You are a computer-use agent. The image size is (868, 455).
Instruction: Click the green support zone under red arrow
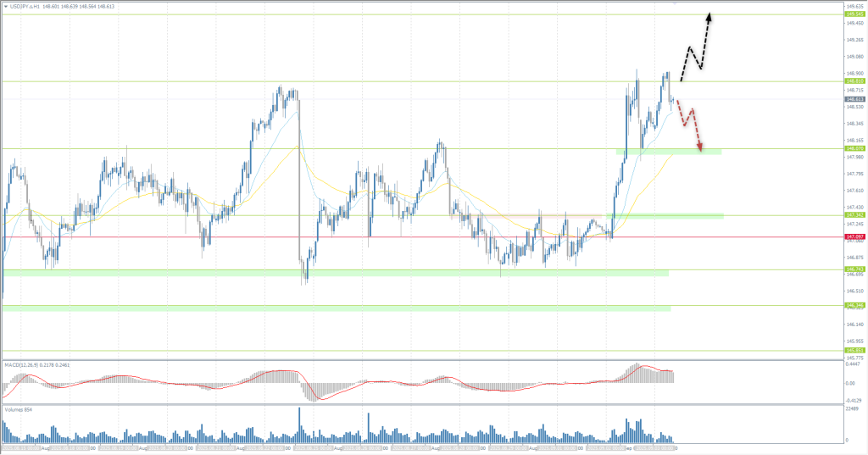point(670,151)
